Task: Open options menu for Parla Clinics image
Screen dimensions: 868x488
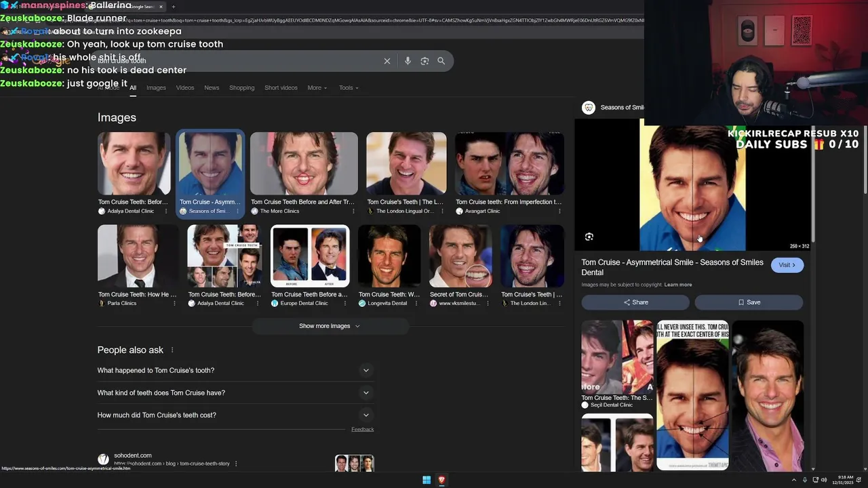Action: pyautogui.click(x=174, y=303)
